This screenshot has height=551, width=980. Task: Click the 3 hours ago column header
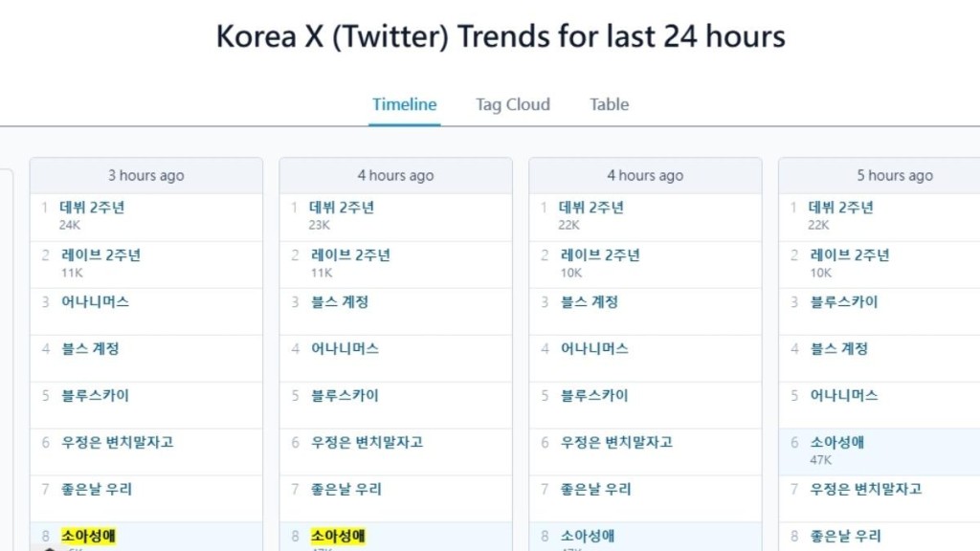pos(145,175)
